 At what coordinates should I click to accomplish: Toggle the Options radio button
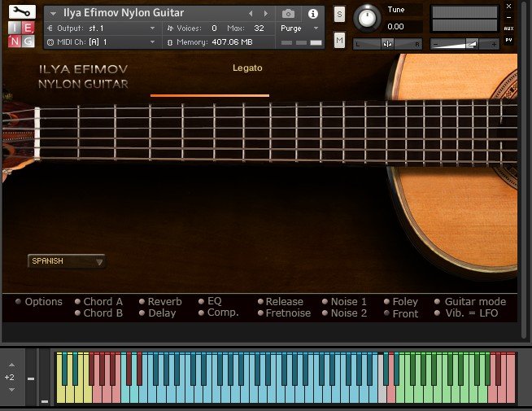(19, 301)
